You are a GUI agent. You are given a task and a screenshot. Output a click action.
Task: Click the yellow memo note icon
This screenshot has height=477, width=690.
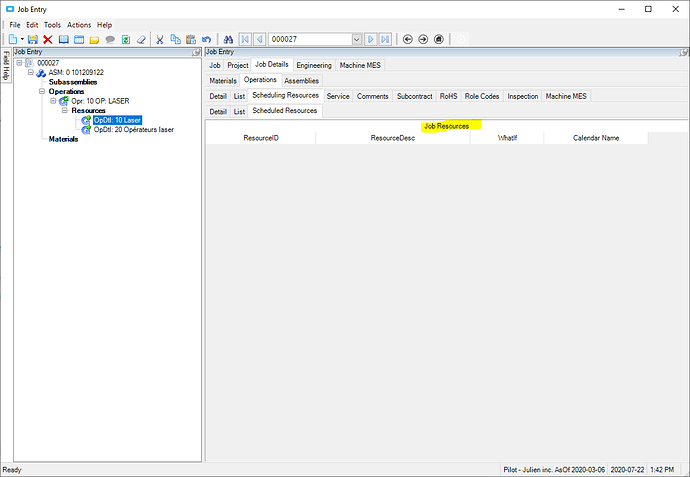tap(94, 40)
